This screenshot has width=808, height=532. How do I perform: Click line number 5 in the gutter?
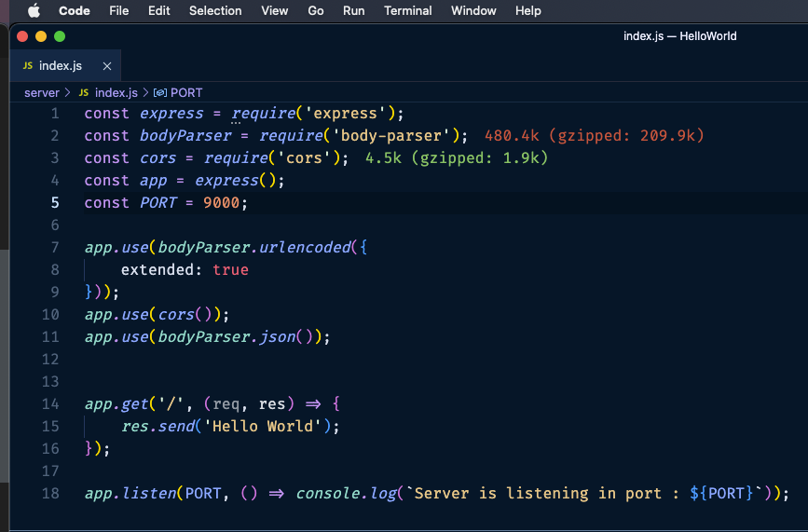pos(55,203)
